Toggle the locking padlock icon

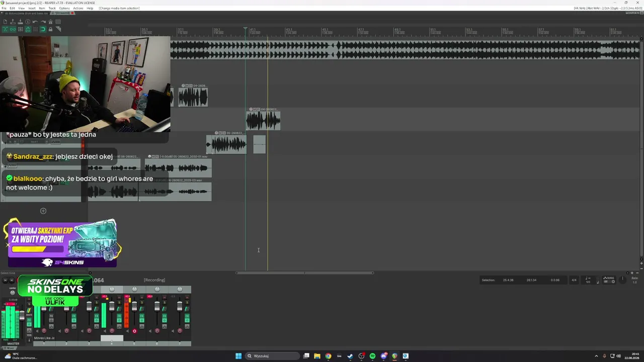(50, 29)
